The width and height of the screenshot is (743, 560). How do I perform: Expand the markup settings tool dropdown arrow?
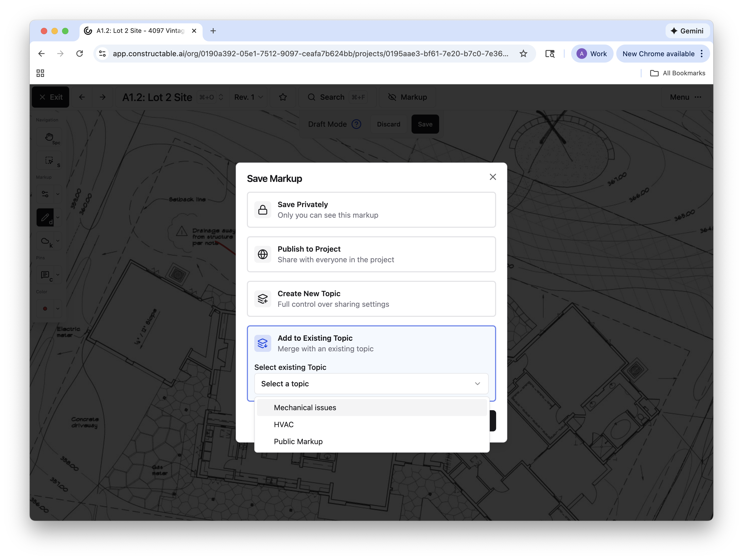click(x=58, y=194)
